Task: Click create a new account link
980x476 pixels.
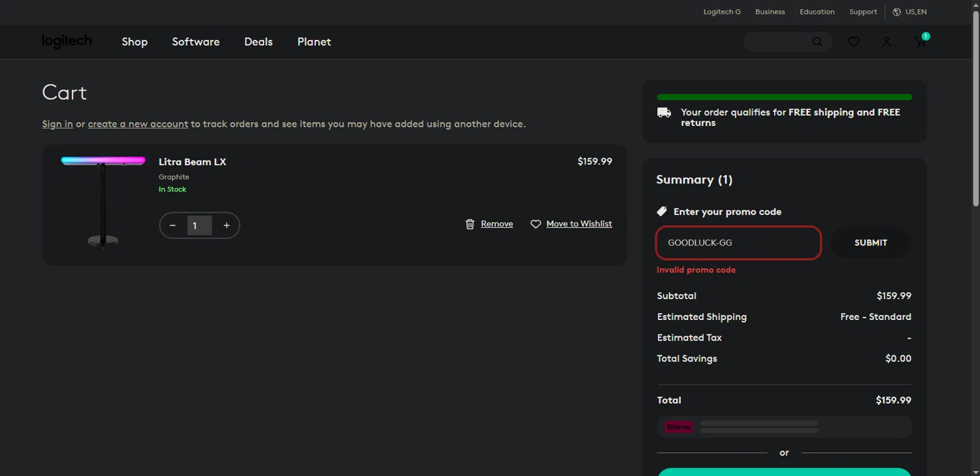Action: tap(138, 124)
